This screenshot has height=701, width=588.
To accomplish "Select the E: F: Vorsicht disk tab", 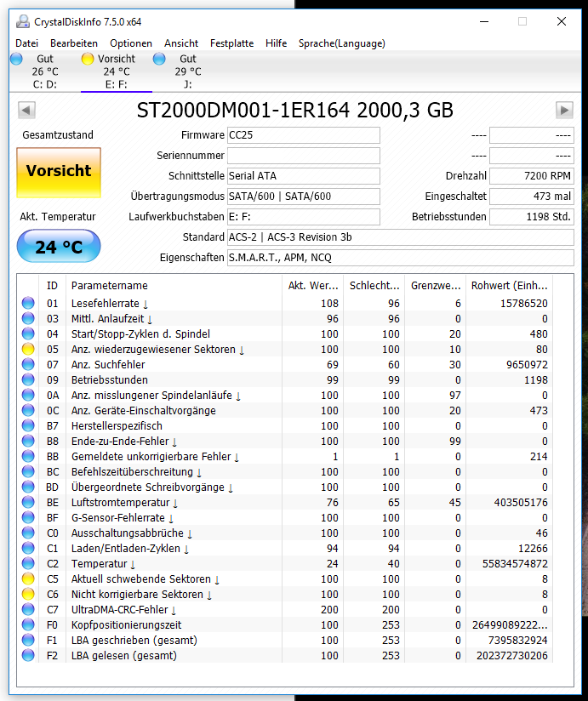I will [117, 71].
